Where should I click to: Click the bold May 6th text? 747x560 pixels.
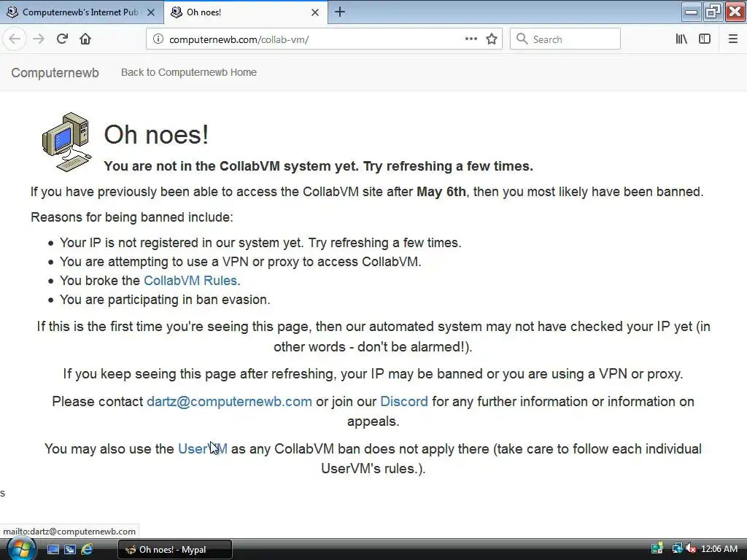point(441,192)
